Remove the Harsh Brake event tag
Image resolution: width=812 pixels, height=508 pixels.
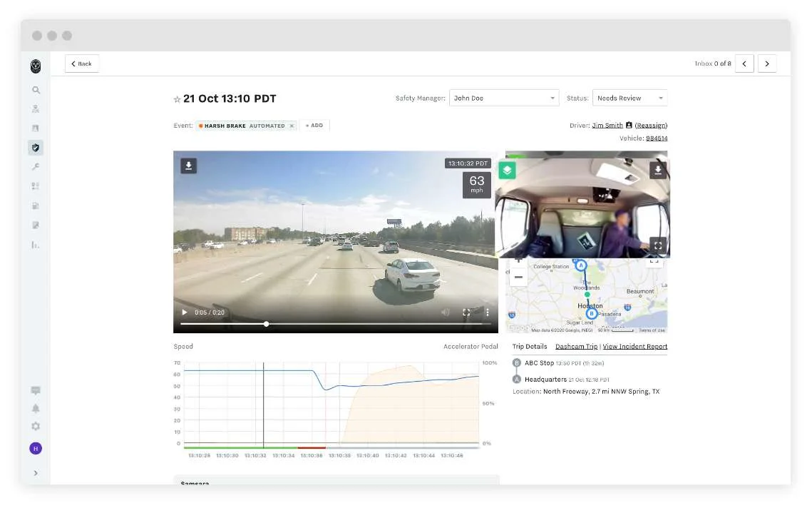292,126
